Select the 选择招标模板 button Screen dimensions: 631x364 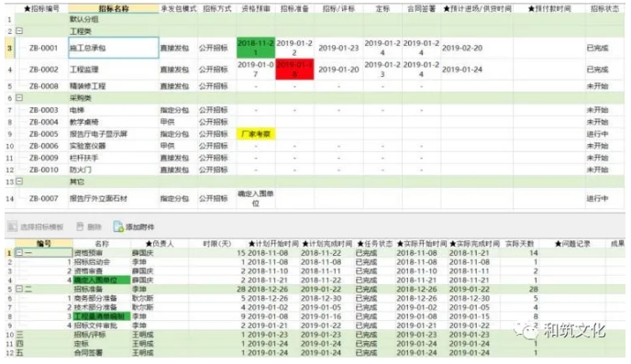(x=36, y=226)
